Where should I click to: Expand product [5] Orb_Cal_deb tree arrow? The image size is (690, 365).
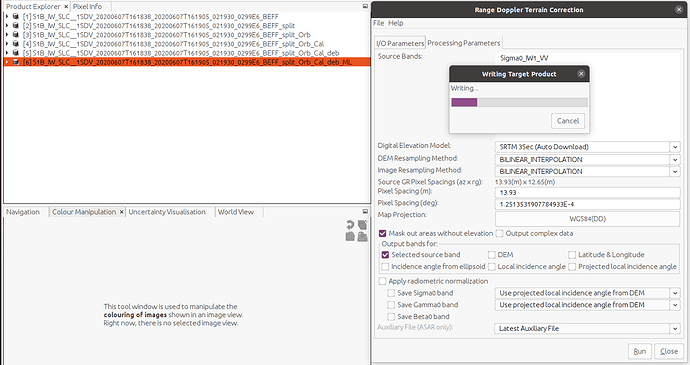(x=7, y=53)
